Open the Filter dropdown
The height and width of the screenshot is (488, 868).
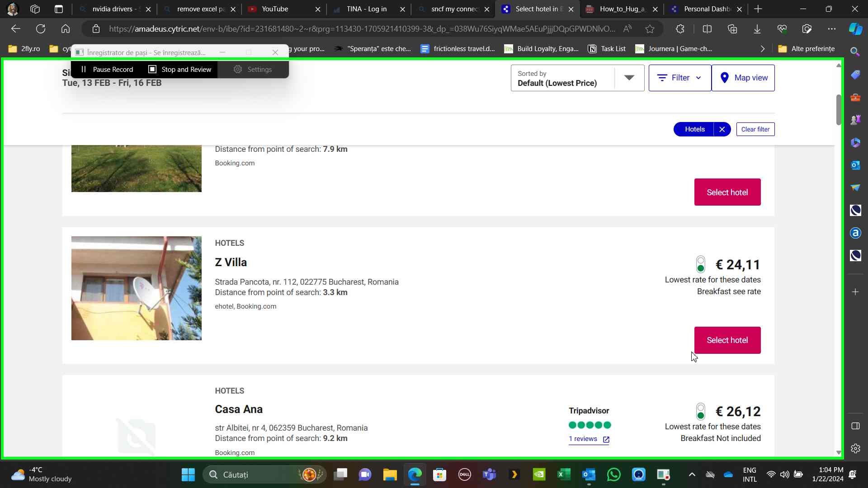tap(679, 78)
